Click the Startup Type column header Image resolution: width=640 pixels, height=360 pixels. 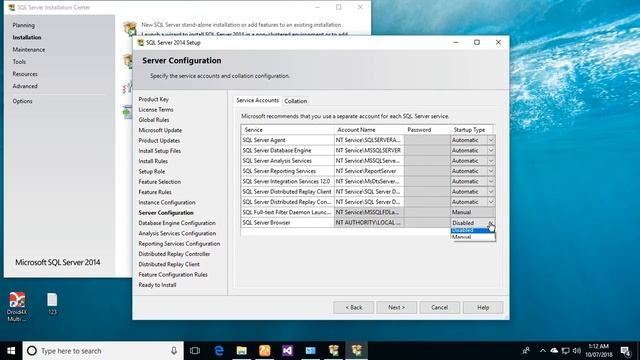click(x=472, y=130)
